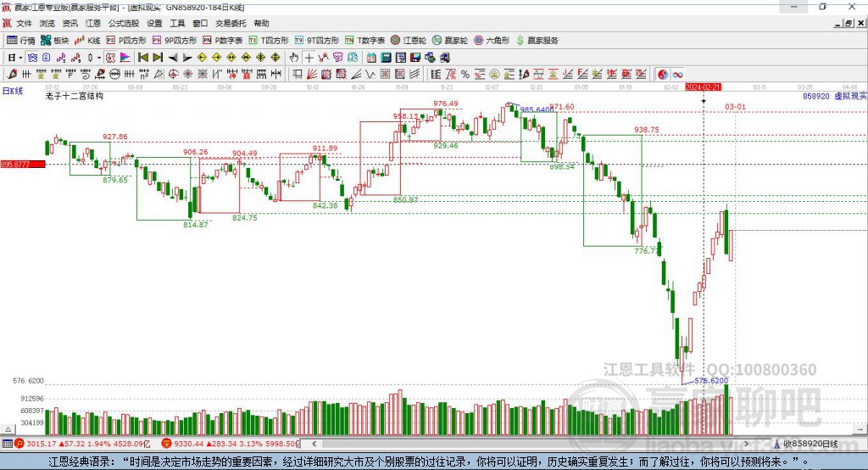The image size is (868, 470).
Task: Click the rectangle box drawing tool
Action: click(298, 75)
